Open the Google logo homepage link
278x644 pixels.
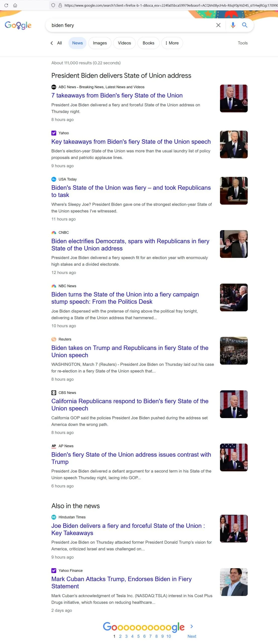(x=18, y=25)
